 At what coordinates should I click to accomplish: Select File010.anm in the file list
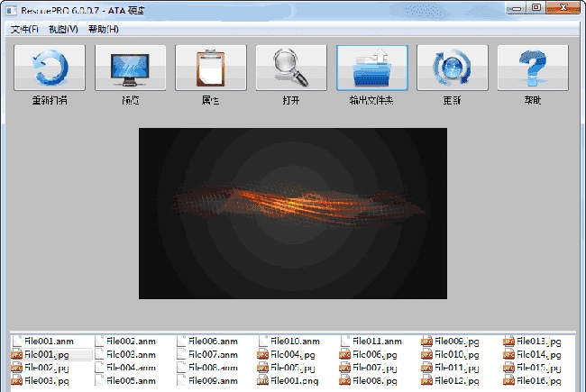(x=295, y=342)
